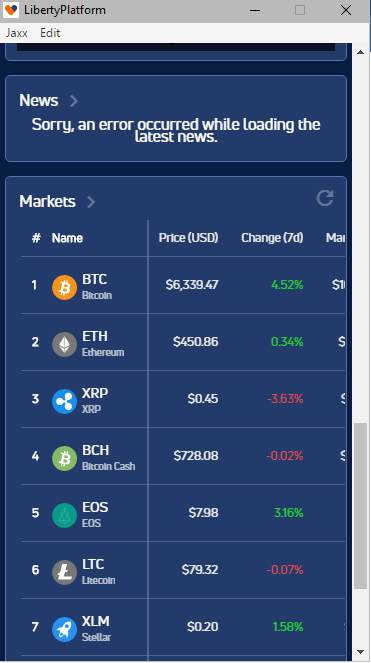Click the Litecoin LTC icon

click(64, 572)
